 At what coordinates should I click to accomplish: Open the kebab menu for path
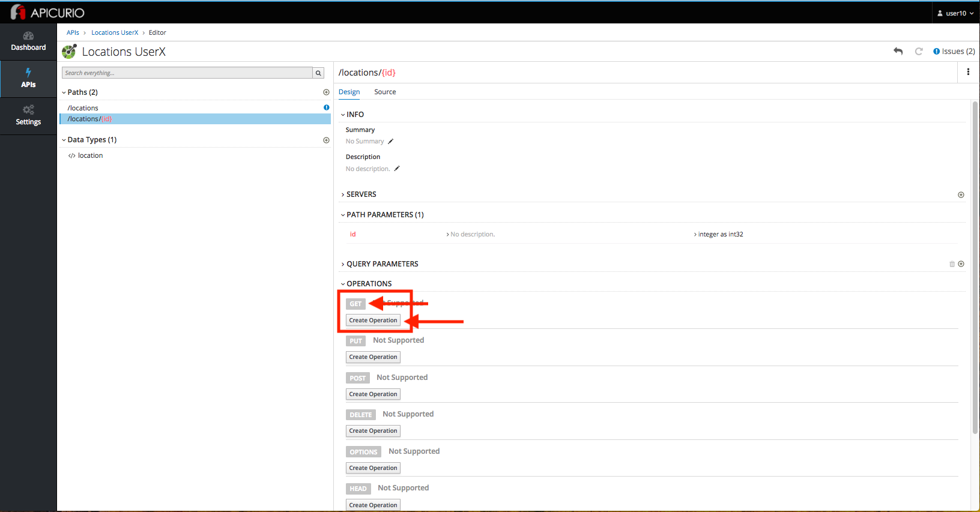(968, 72)
